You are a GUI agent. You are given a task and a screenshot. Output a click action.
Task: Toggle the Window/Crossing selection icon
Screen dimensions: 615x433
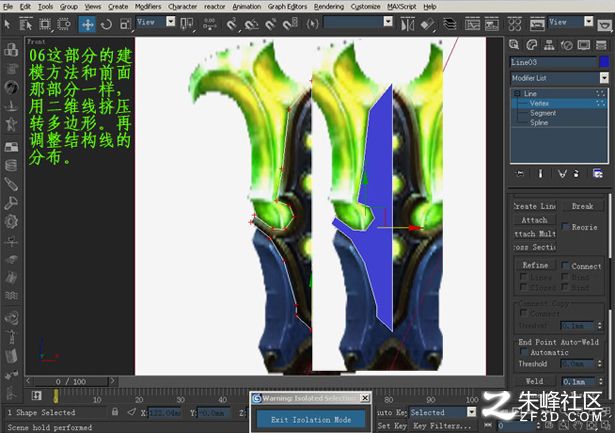click(x=64, y=24)
